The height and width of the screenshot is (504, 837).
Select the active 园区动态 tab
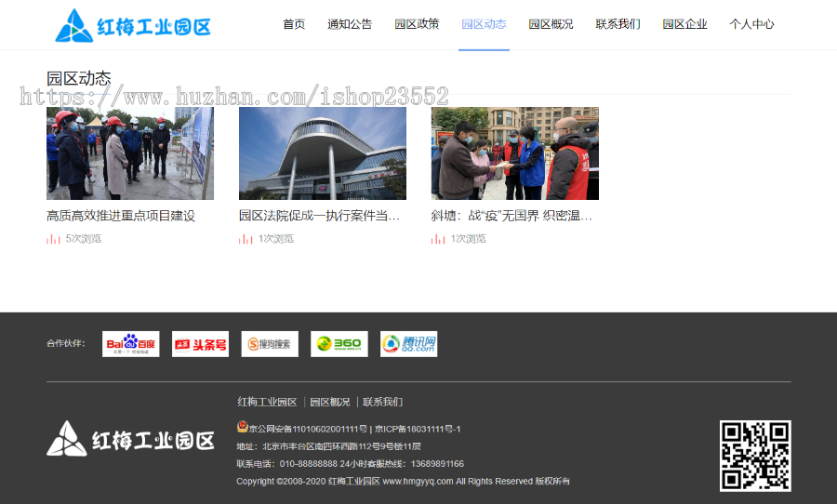[484, 24]
